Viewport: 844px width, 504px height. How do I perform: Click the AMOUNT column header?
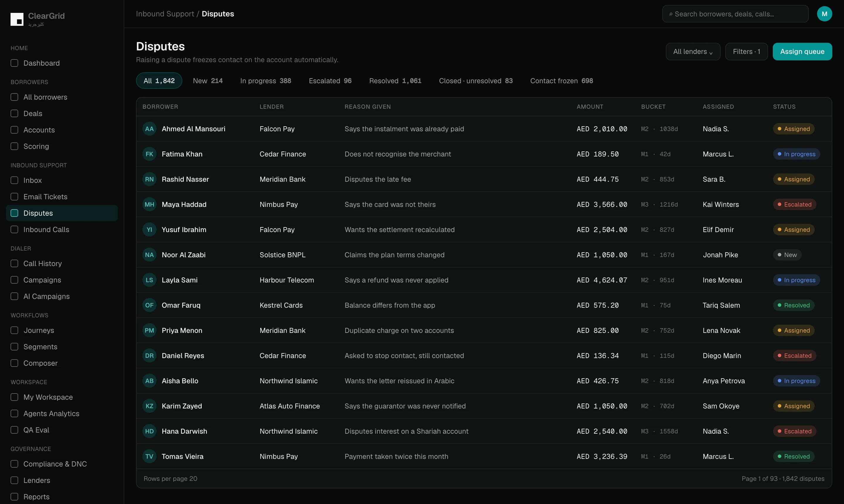click(590, 107)
